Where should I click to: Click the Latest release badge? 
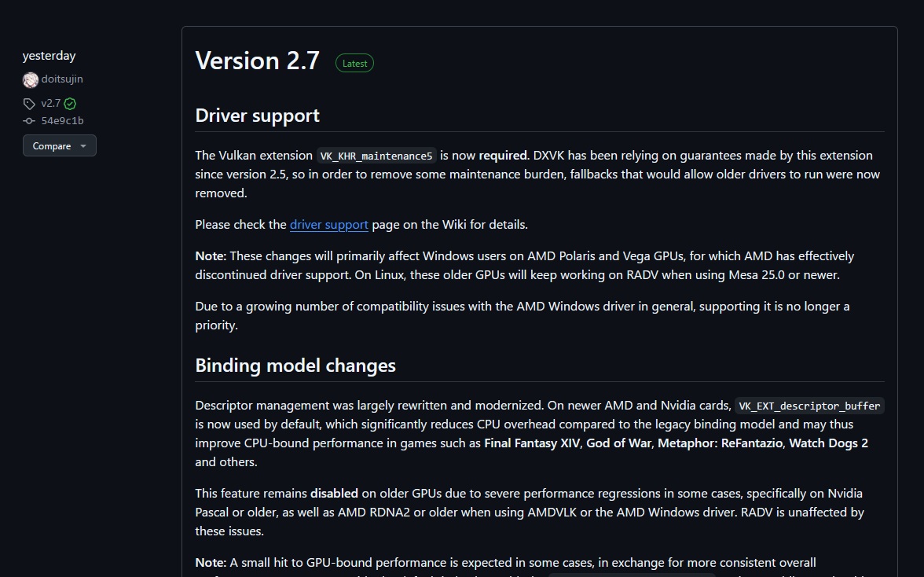pos(355,63)
